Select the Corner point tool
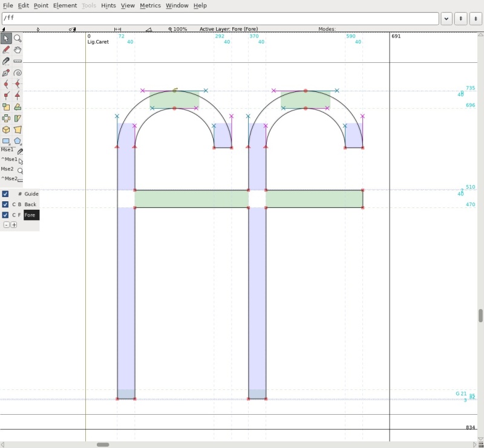The width and height of the screenshot is (484, 448). tap(6, 96)
